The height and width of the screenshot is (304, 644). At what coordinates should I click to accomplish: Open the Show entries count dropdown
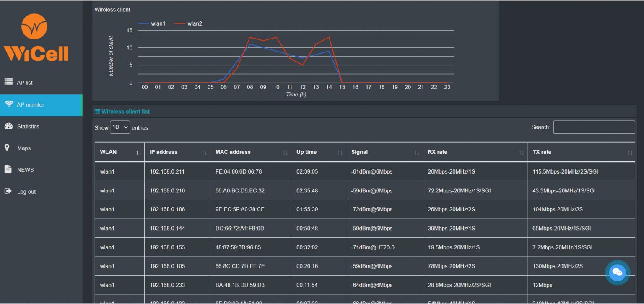point(120,127)
